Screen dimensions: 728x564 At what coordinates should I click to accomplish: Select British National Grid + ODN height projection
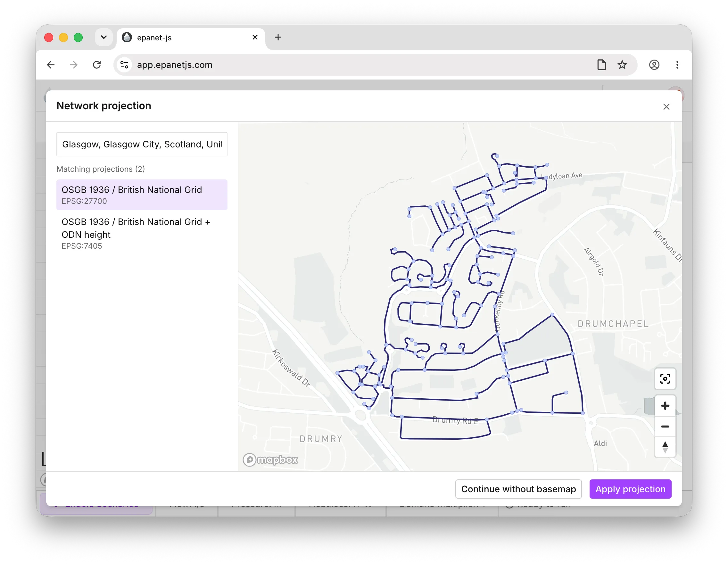click(x=142, y=233)
